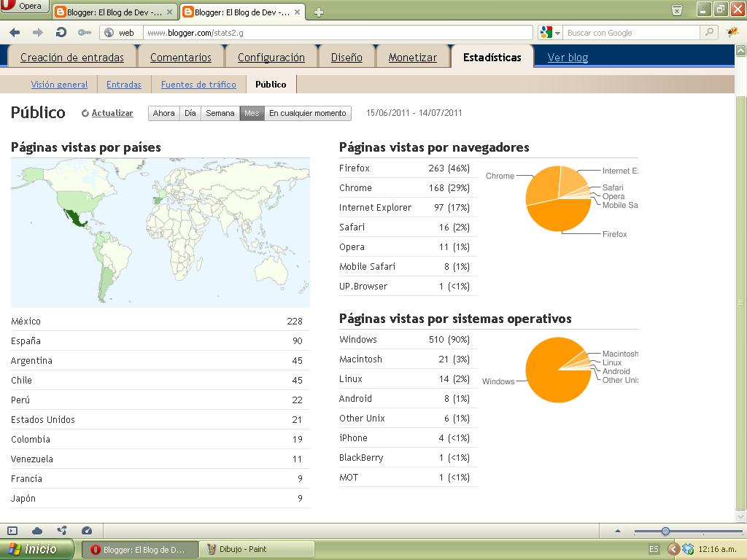The width and height of the screenshot is (747, 560).
Task: Expand hidden tray icons arrow
Action: click(x=673, y=549)
